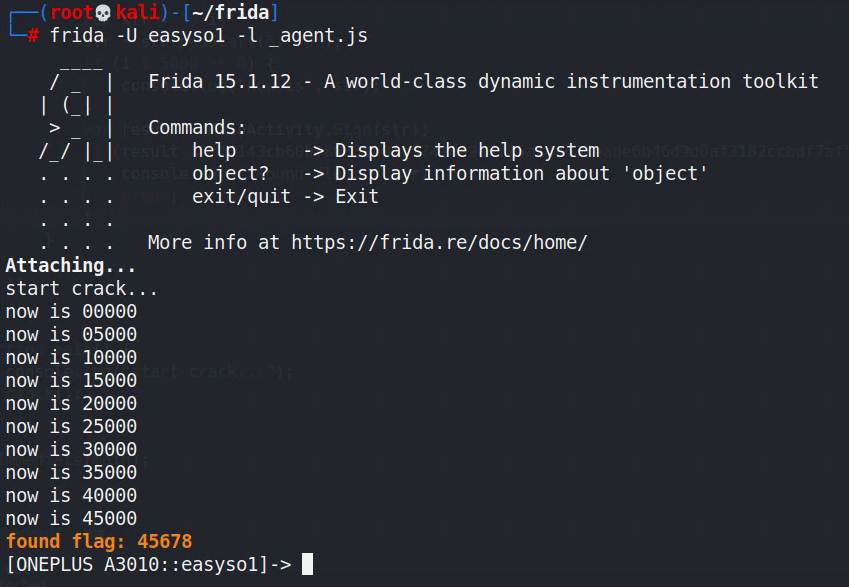Click the blinking cursor block
Image resolution: width=849 pixels, height=587 pixels.
click(x=307, y=564)
